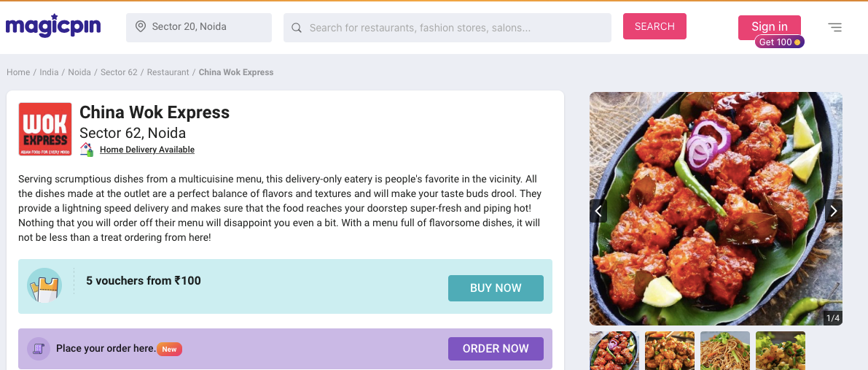The height and width of the screenshot is (370, 868).
Task: Click the magicpin logo
Action: tap(53, 26)
